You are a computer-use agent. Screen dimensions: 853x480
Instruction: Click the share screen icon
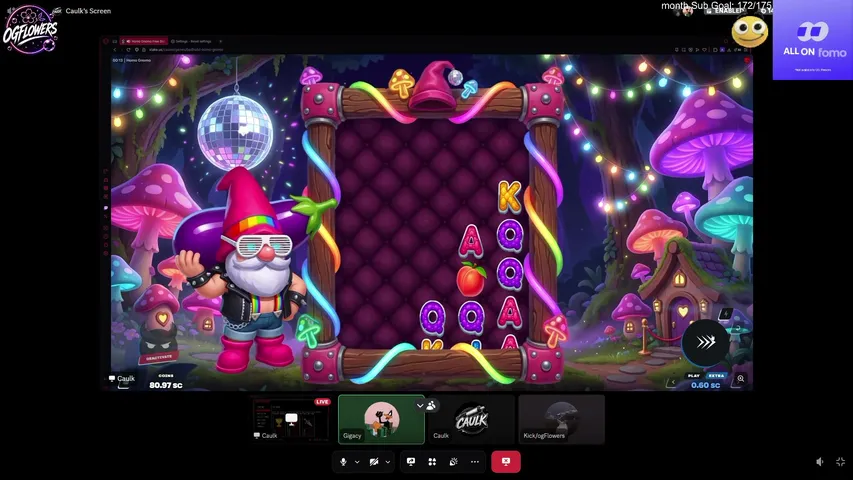pos(411,461)
